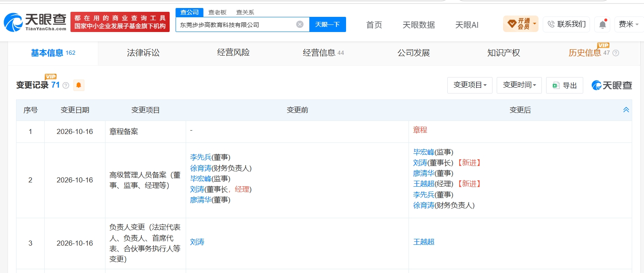Open the notification bell in the header

(x=602, y=24)
